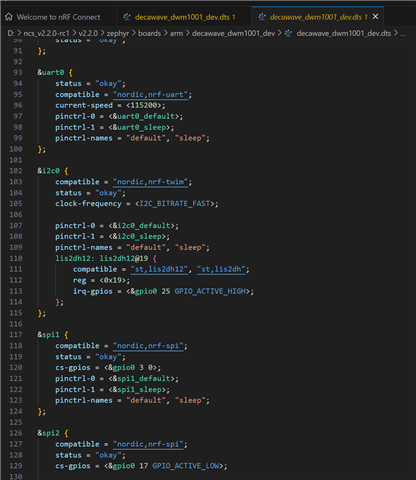Open breadcrumb segment boards
This screenshot has height=480, width=416.
tap(149, 33)
